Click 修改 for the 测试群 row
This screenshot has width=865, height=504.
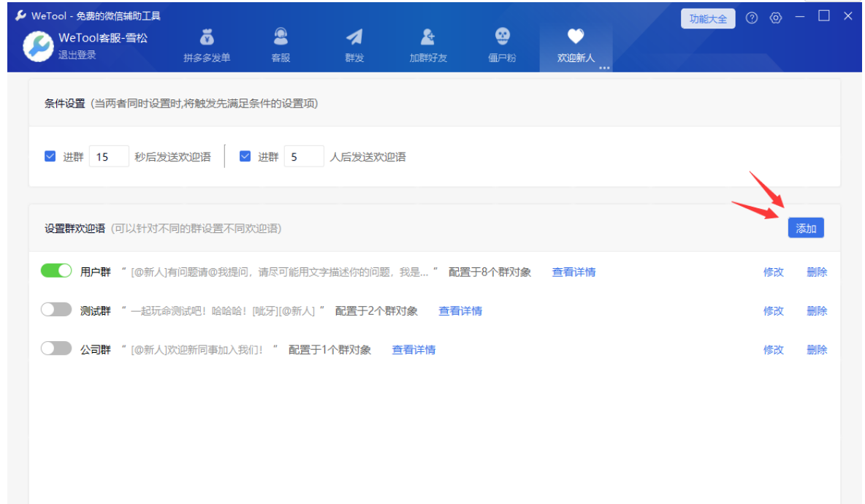click(774, 311)
